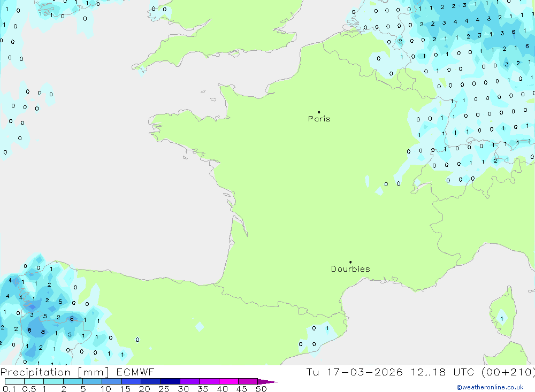
Task: Click the Paris city marker dot
Action: [319, 112]
